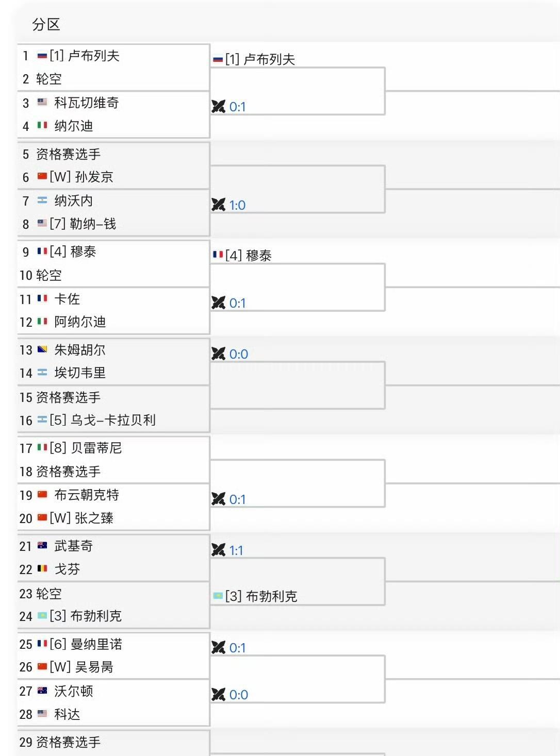Open head-to-head icon for 科瓦切维奇 vs 纳尔迪

point(219,107)
